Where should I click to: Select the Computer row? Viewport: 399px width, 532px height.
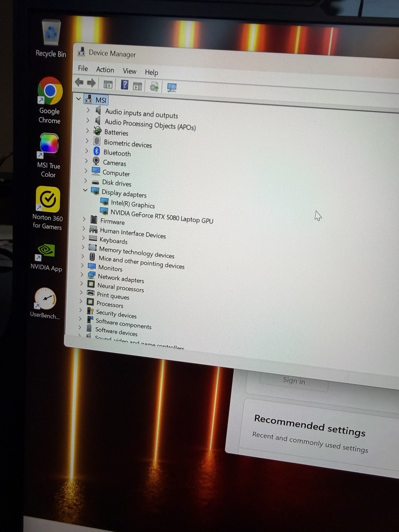click(x=111, y=172)
